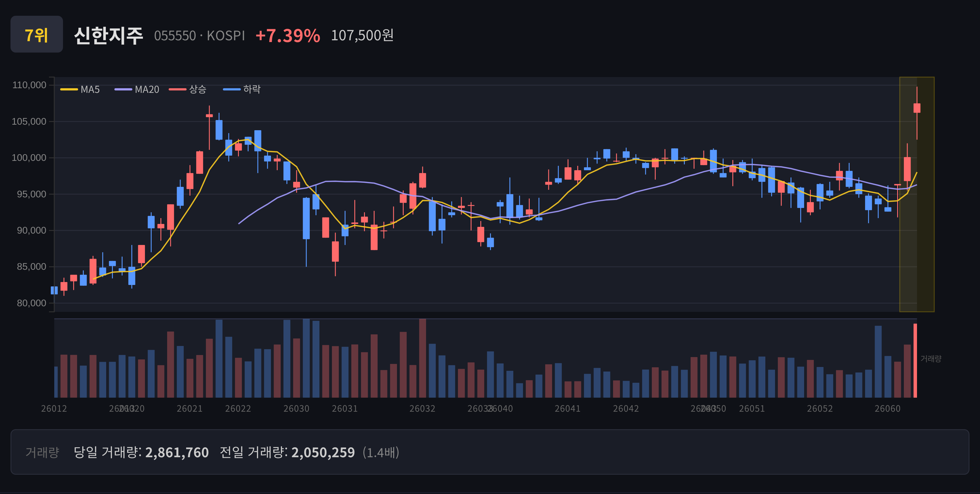Toggle the 하락 legend entry
Viewport: 980px width, 494px height.
pyautogui.click(x=242, y=90)
